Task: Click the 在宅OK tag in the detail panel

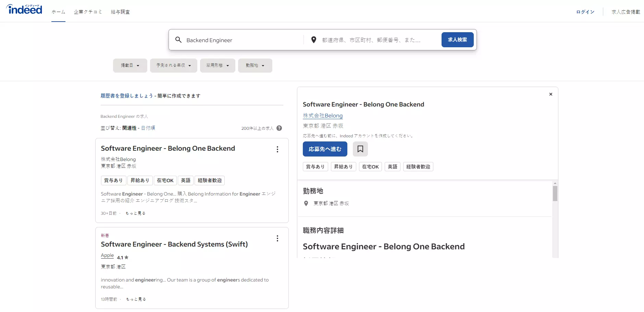Action: [370, 167]
